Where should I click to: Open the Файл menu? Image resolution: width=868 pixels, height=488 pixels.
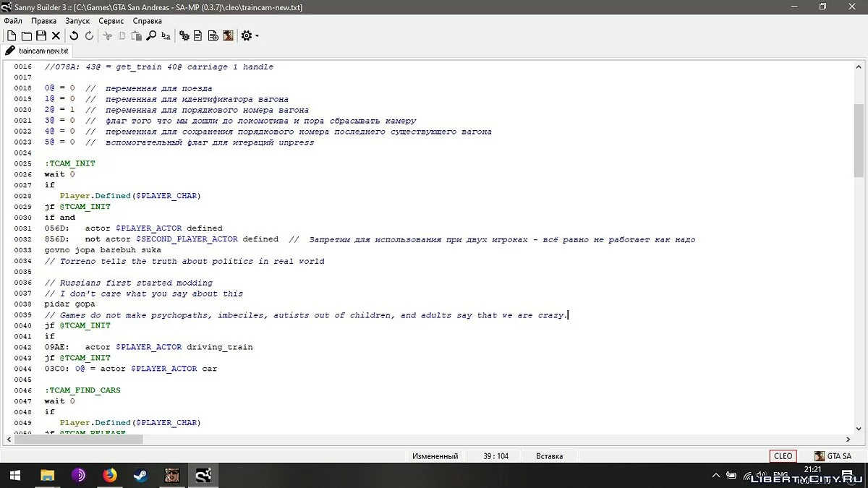[x=13, y=21]
